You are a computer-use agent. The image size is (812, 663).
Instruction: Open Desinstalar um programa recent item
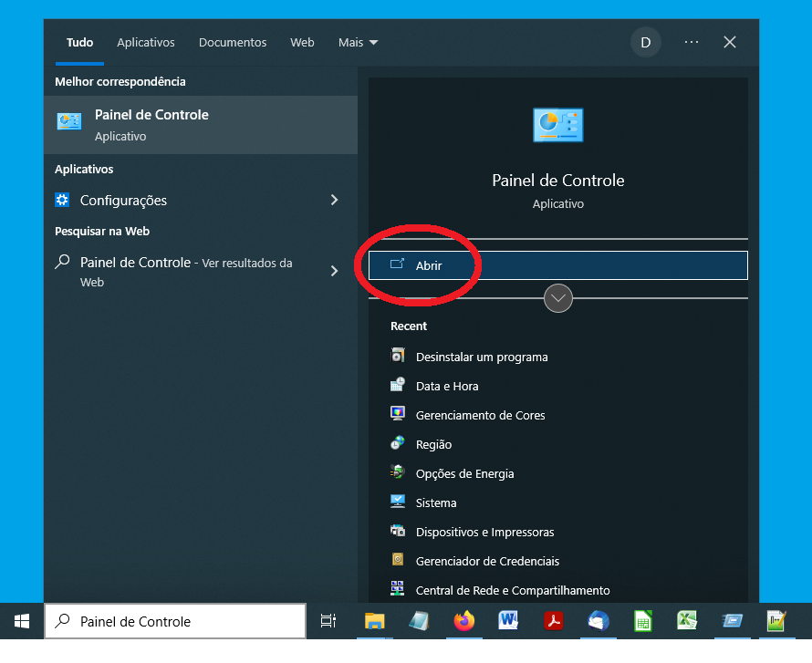(x=482, y=357)
